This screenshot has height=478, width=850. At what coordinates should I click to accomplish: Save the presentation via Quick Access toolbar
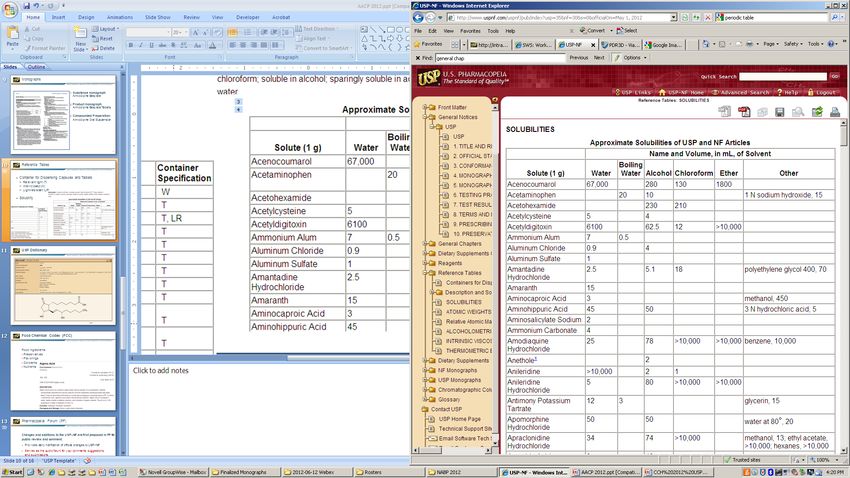tap(27, 6)
